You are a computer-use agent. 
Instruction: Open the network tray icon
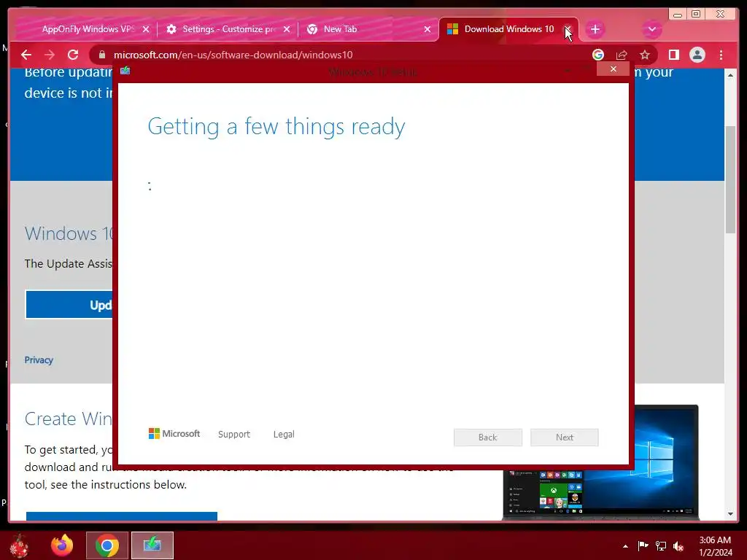tap(661, 545)
